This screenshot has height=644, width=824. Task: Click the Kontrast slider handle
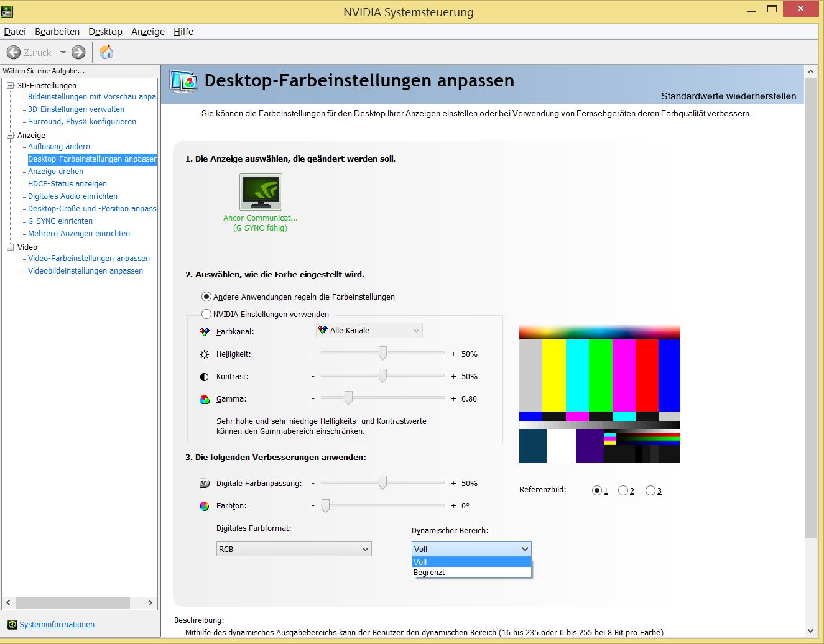382,376
